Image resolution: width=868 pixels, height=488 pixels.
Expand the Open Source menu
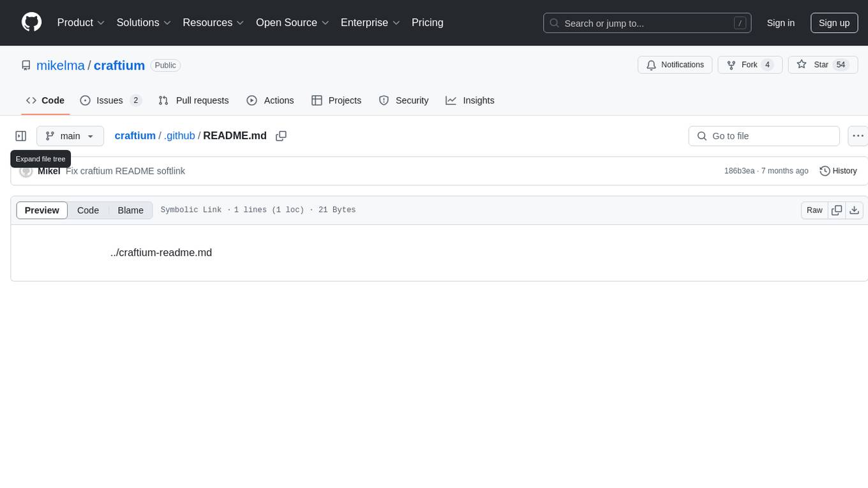click(292, 22)
